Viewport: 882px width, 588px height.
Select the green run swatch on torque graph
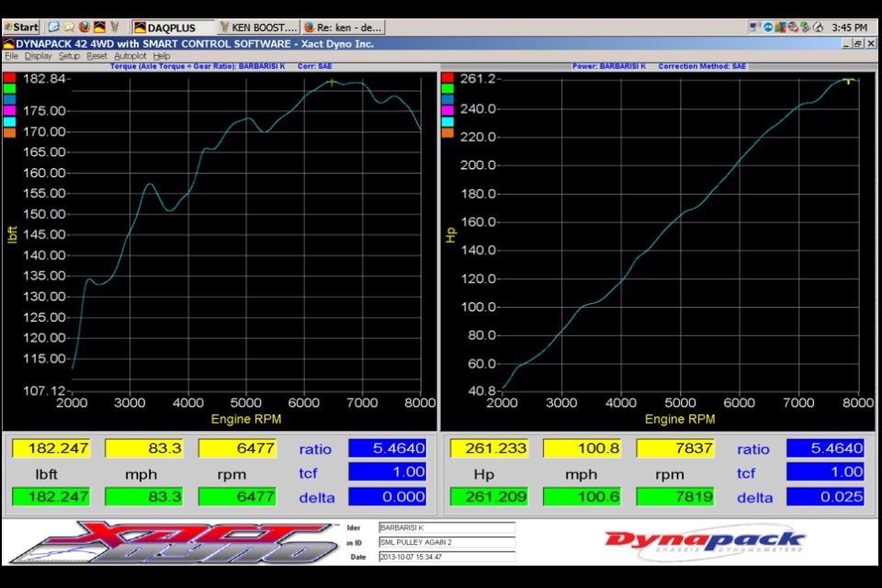9,89
